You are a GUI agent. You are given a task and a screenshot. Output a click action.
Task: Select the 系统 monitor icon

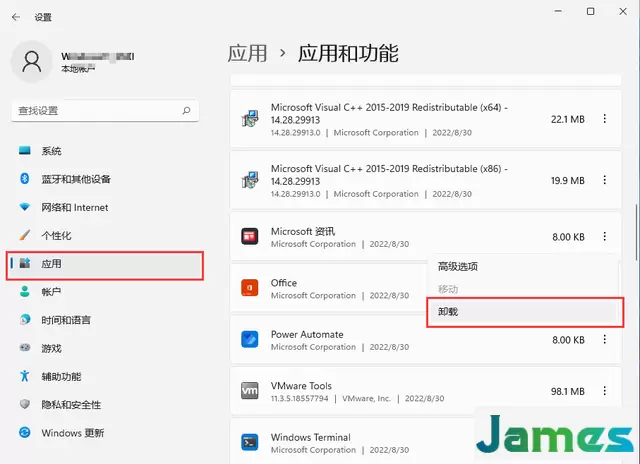coord(24,151)
